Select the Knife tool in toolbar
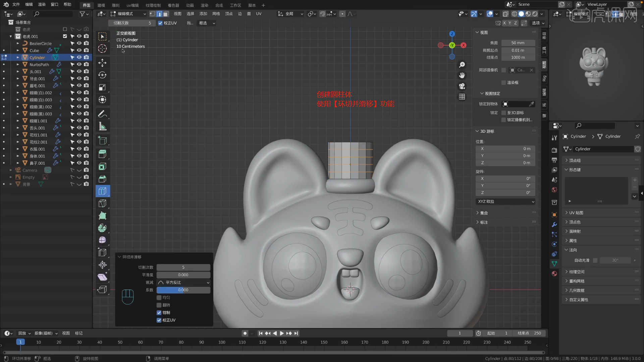 (x=102, y=203)
